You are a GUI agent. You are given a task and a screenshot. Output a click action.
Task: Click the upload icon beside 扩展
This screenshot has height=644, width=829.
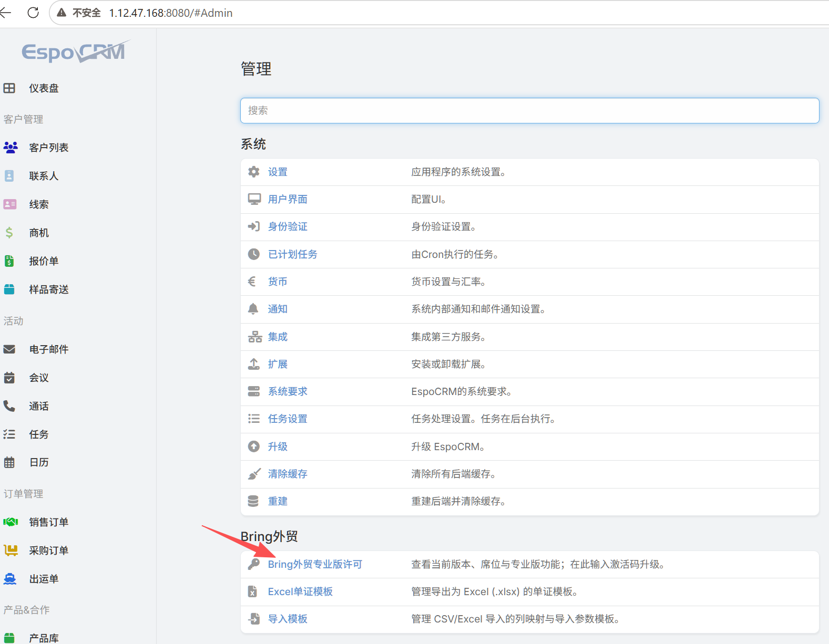(x=254, y=364)
